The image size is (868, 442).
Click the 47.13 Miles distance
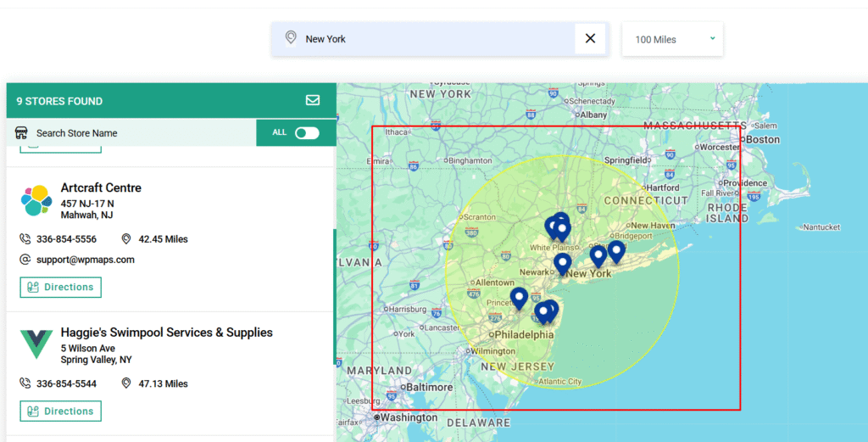click(x=164, y=383)
